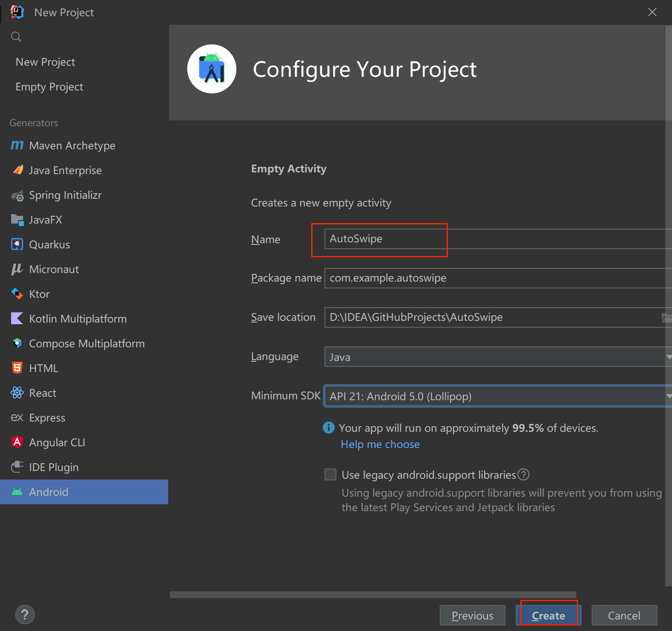This screenshot has height=631, width=672.
Task: Click the JavaFX folder icon
Action: 18,220
